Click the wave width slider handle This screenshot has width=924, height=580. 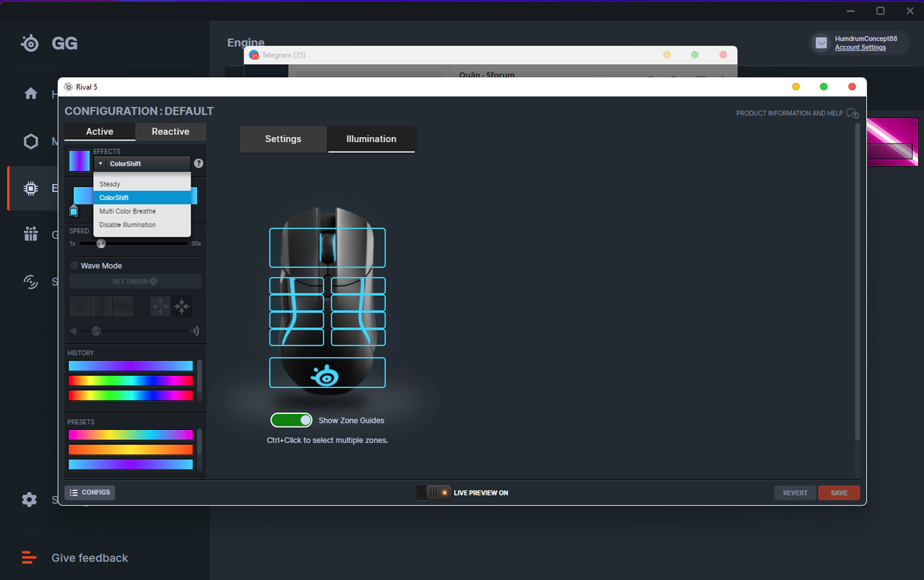pyautogui.click(x=96, y=331)
